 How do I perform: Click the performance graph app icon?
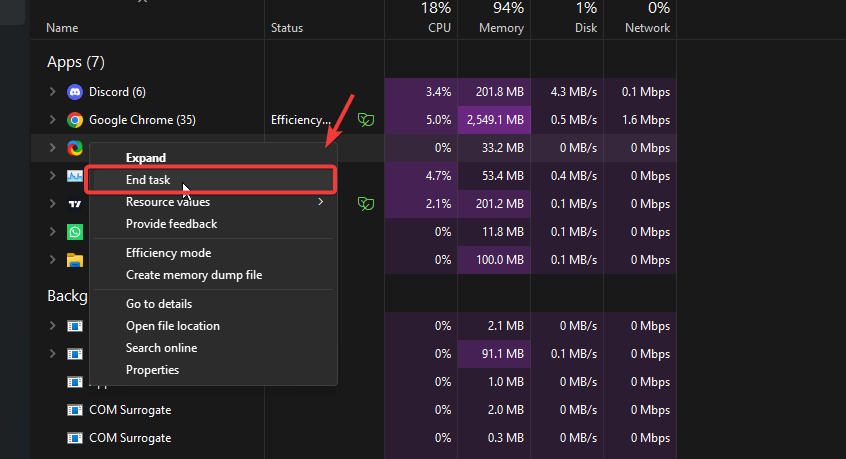[74, 176]
